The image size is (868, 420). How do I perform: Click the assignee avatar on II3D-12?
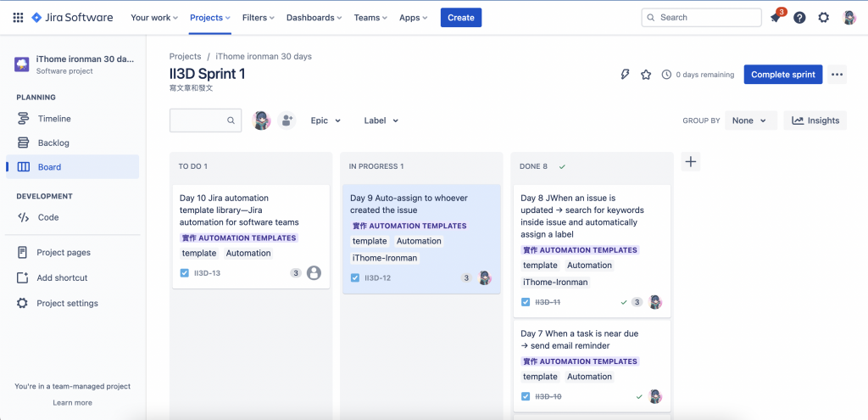(485, 277)
